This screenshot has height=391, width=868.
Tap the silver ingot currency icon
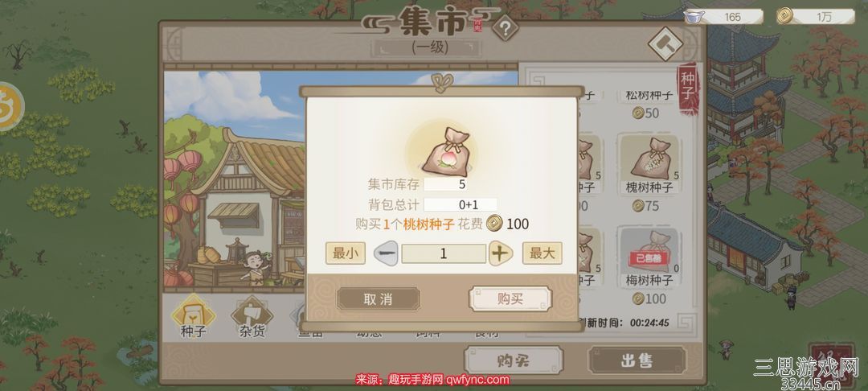pyautogui.click(x=692, y=17)
